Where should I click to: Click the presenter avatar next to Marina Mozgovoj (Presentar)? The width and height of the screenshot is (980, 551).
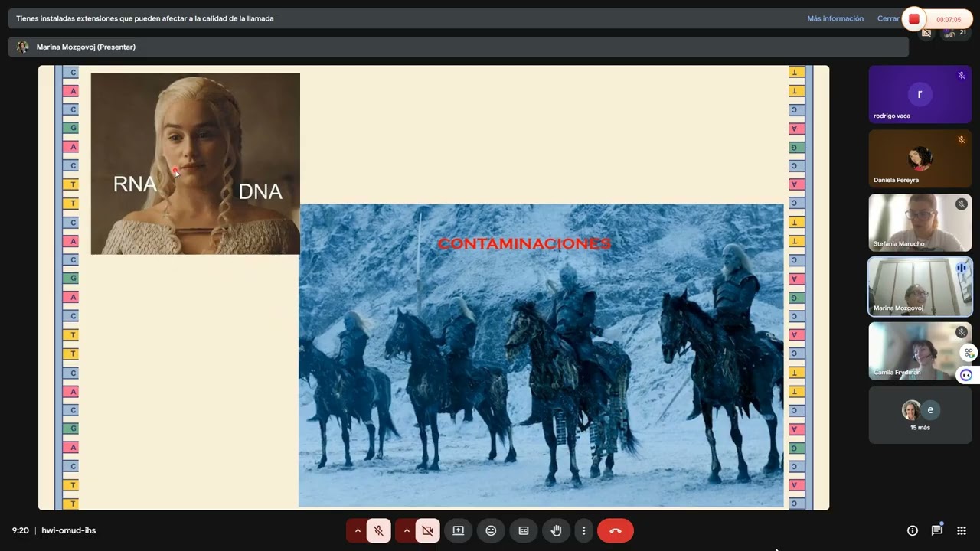pos(22,47)
